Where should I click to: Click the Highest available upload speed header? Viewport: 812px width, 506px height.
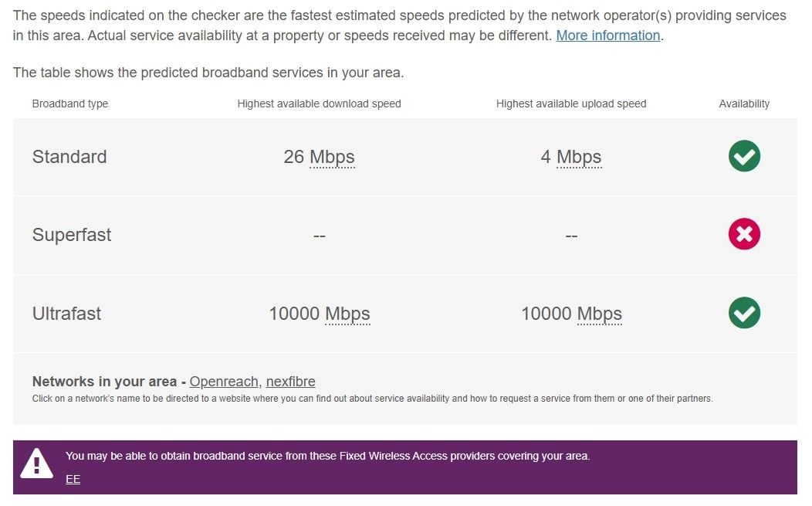[x=571, y=104]
